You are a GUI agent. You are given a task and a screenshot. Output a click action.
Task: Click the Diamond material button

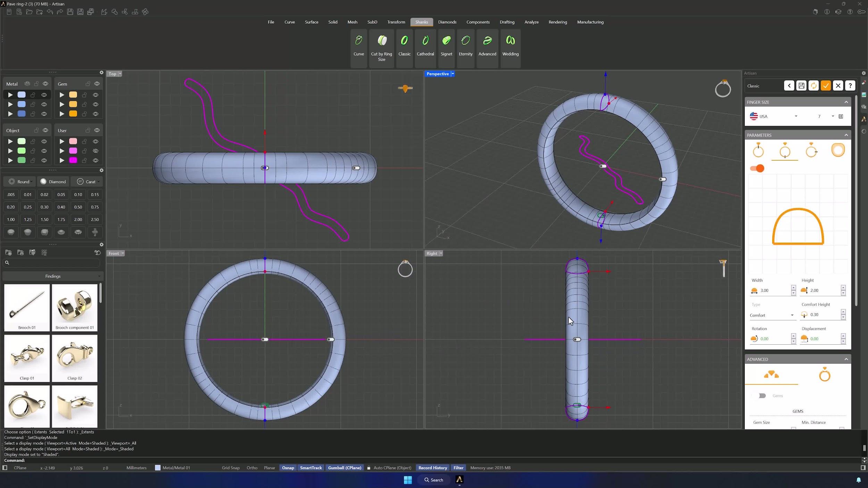pyautogui.click(x=53, y=182)
